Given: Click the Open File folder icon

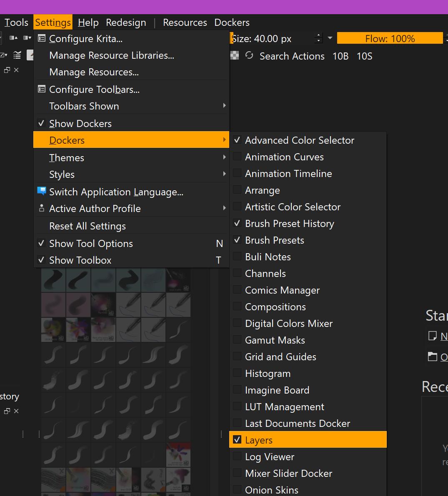Looking at the screenshot, I should pos(432,356).
